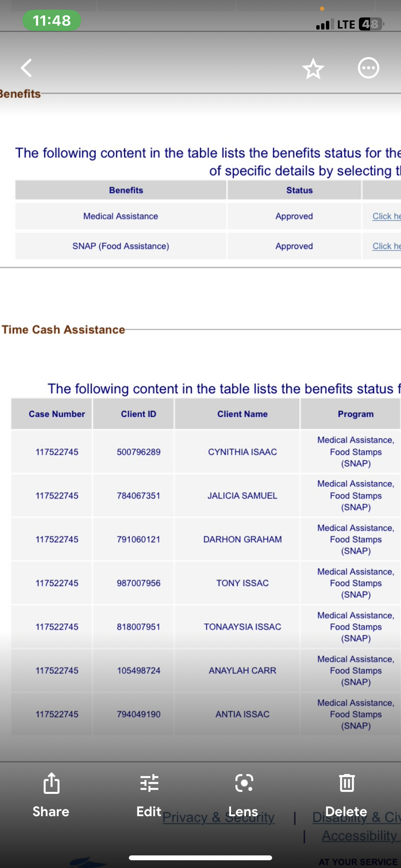
Task: Select client name ANTIA ISSAC
Action: 242,714
